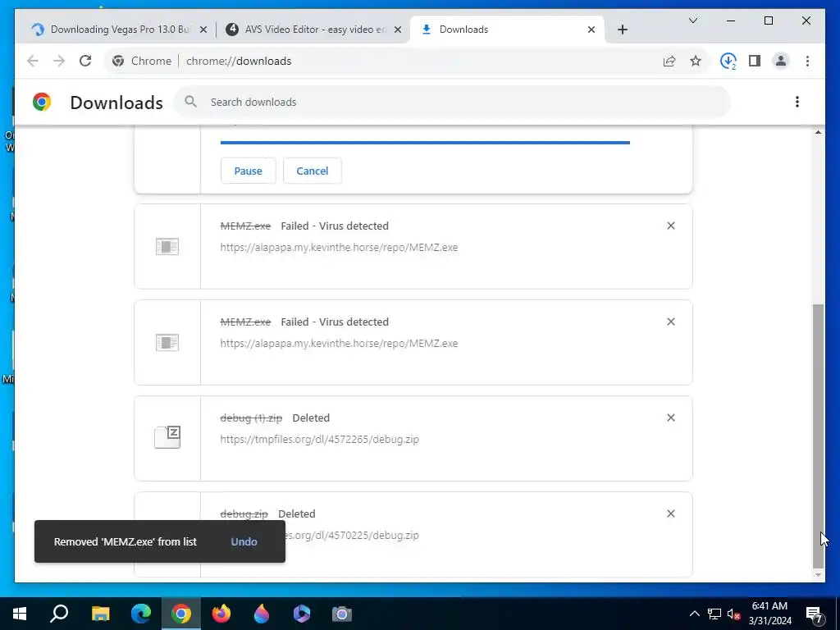Bookmark this page with the star icon
Viewport: 840px width, 630px height.
[x=696, y=61]
